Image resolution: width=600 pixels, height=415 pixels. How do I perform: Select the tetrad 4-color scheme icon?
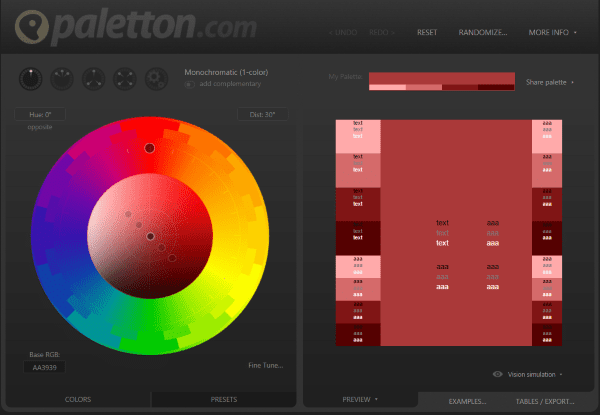125,79
